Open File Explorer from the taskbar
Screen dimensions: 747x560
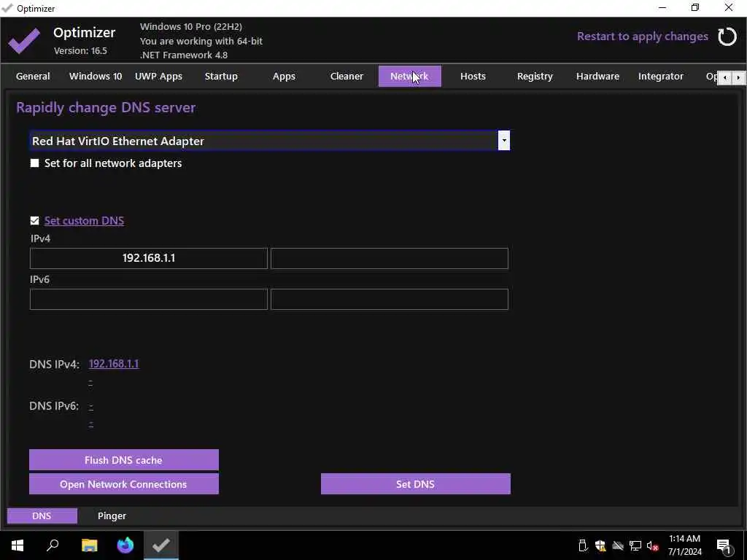(89, 545)
